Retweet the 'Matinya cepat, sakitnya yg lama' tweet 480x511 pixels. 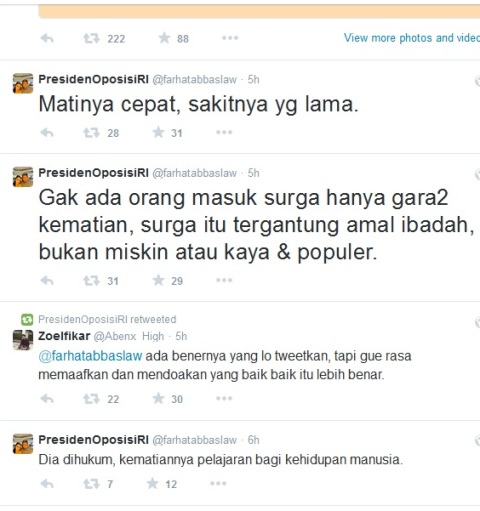click(91, 133)
